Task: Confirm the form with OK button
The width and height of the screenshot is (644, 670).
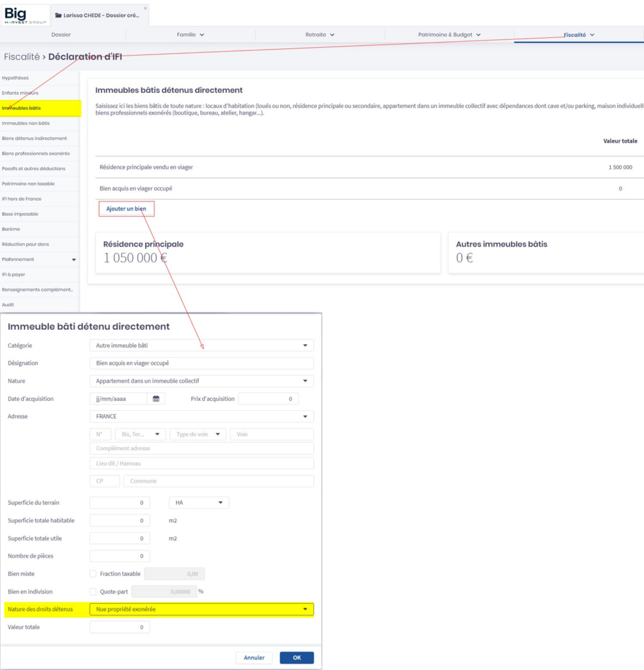Action: point(296,658)
